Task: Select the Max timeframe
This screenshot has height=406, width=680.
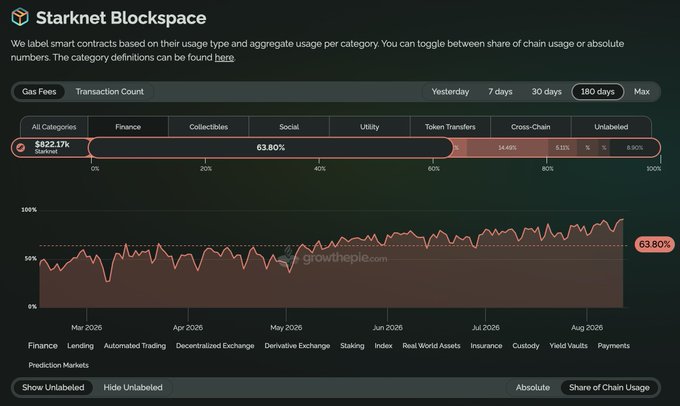Action: pyautogui.click(x=641, y=92)
